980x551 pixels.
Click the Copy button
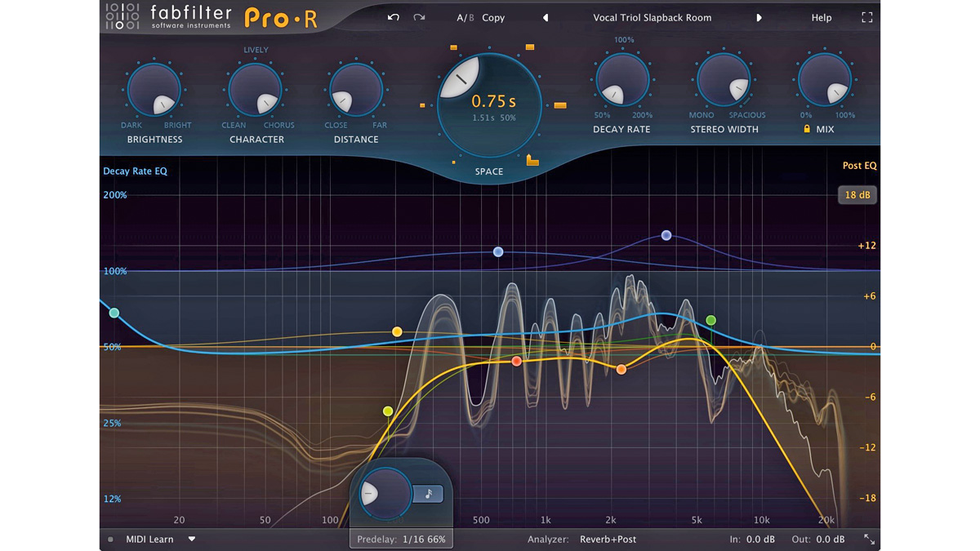click(493, 17)
